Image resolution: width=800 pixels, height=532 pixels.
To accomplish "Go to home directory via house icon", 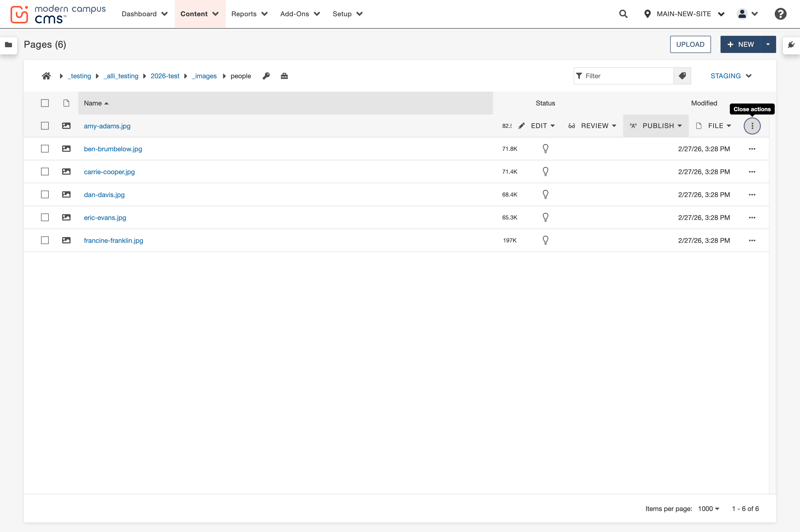I will 47,76.
